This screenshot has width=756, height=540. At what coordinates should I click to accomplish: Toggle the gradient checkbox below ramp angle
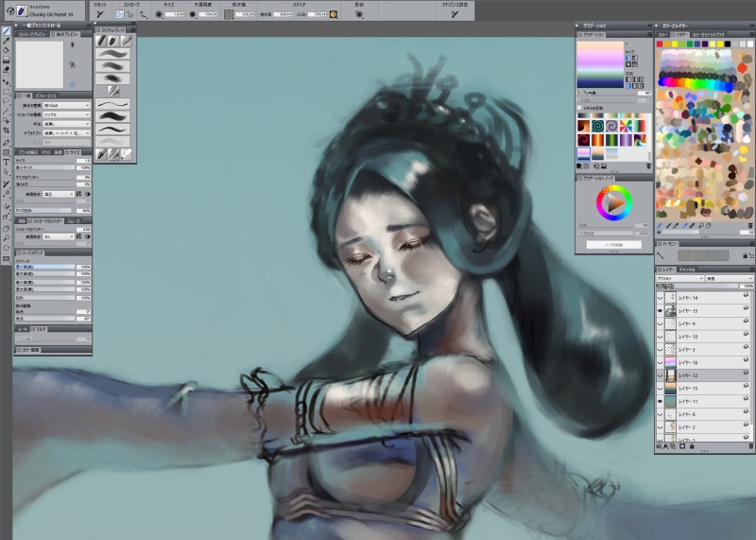point(580,108)
